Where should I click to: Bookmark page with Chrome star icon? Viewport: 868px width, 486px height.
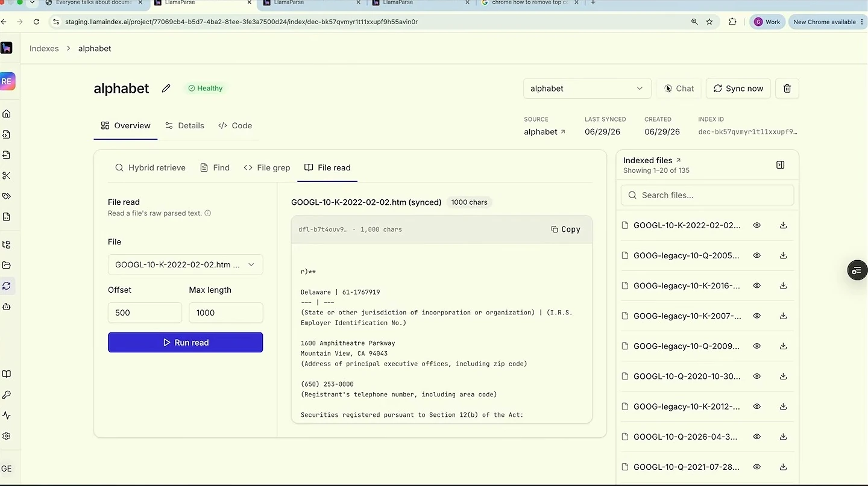point(709,22)
